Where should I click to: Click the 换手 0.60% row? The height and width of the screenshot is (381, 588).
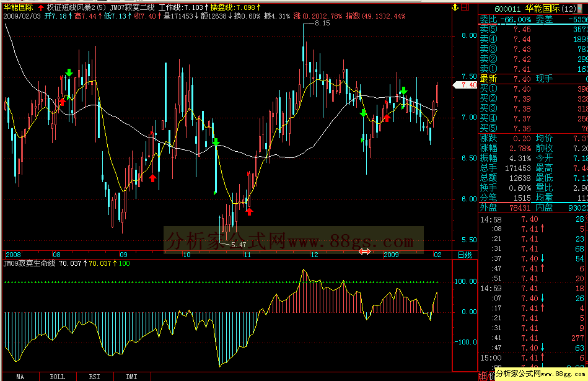coord(506,188)
